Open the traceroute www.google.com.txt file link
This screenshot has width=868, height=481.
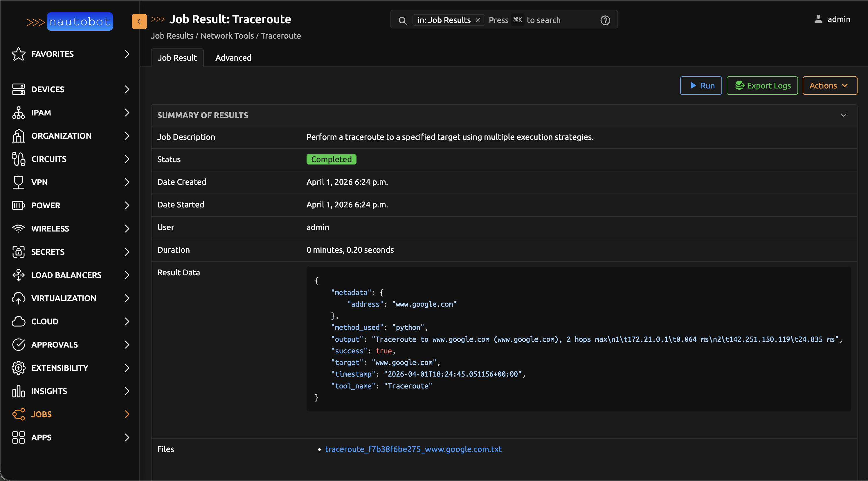tap(413, 449)
